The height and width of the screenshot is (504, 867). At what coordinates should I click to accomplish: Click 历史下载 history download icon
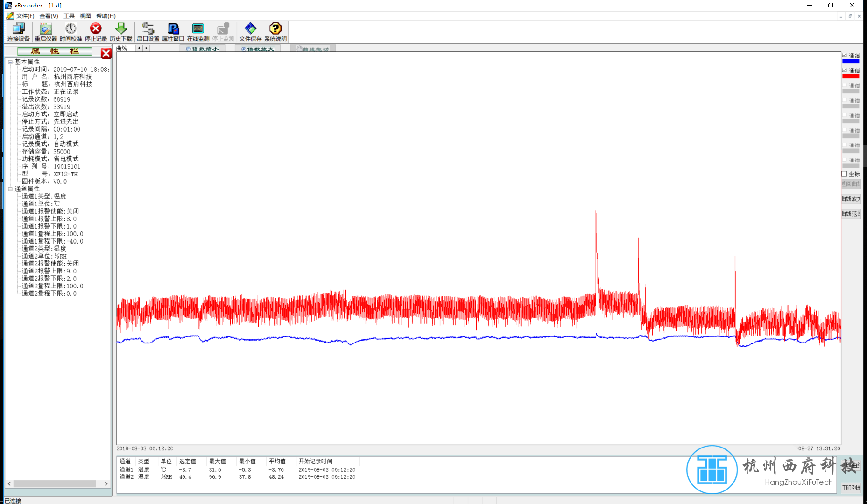121,32
